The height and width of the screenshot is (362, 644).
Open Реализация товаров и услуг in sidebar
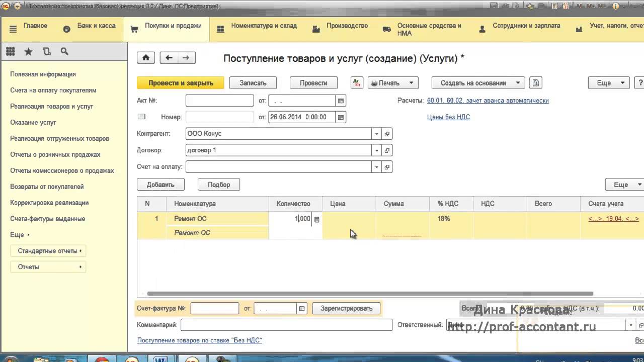pyautogui.click(x=52, y=107)
